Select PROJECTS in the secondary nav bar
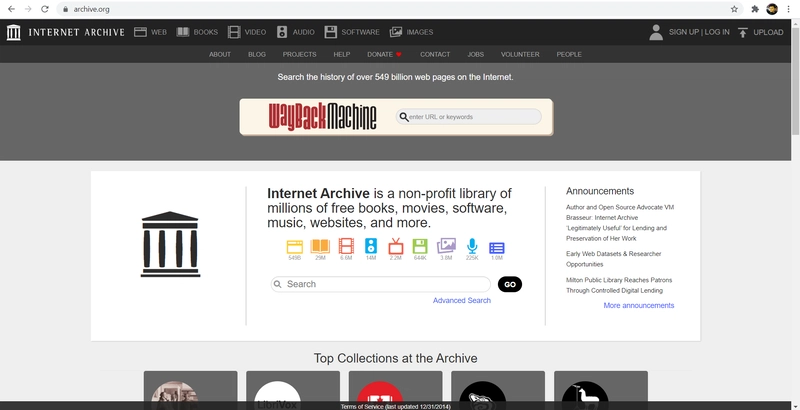 click(299, 54)
